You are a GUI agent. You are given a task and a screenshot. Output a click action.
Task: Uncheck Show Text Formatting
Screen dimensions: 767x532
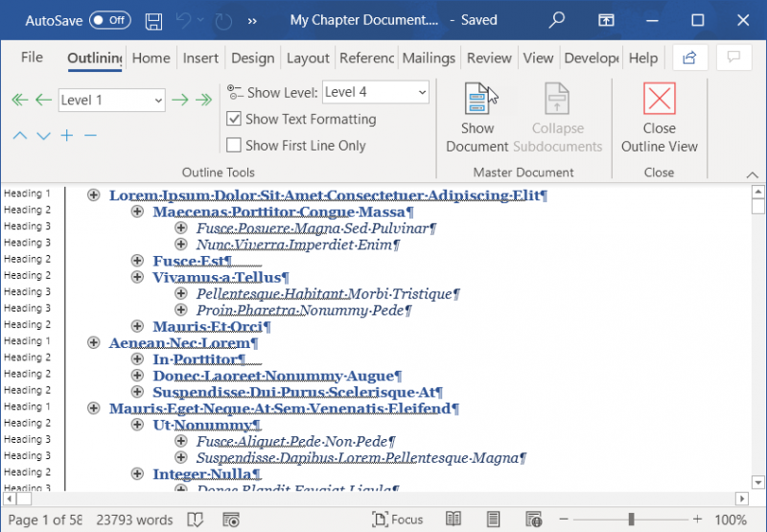[x=234, y=119]
